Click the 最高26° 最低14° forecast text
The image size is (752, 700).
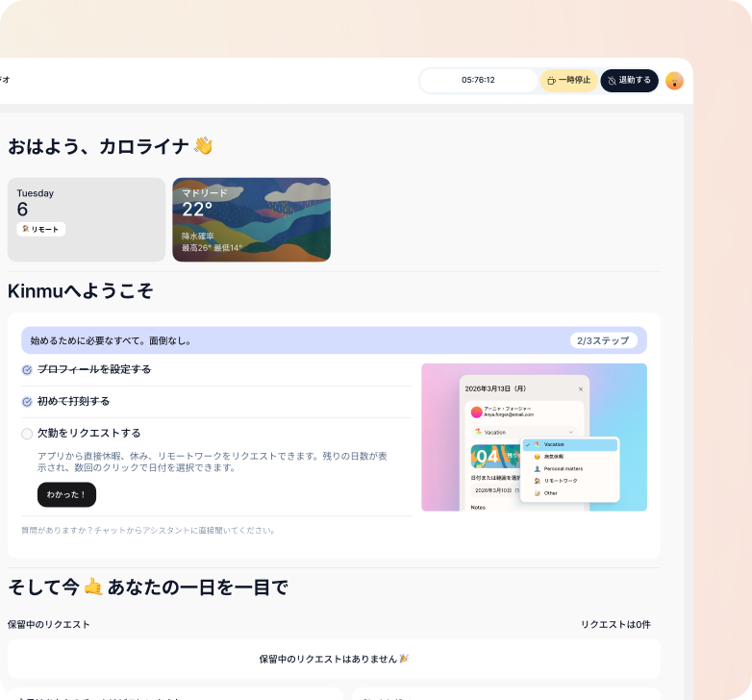click(211, 248)
